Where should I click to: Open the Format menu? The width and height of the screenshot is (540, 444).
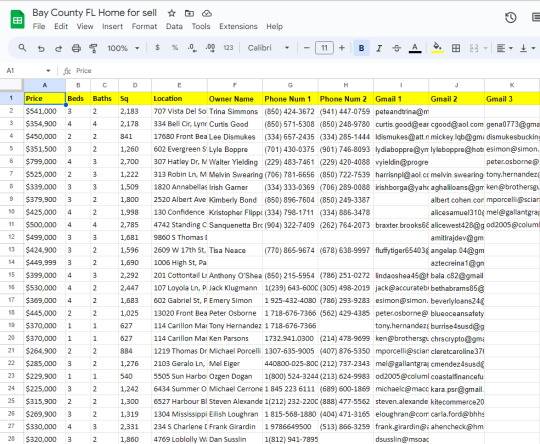pos(144,27)
